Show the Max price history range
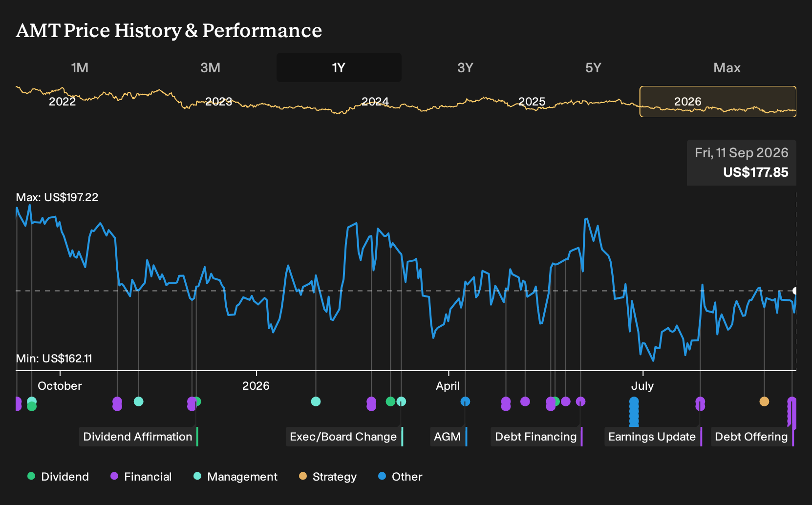This screenshot has width=812, height=505. (x=727, y=67)
